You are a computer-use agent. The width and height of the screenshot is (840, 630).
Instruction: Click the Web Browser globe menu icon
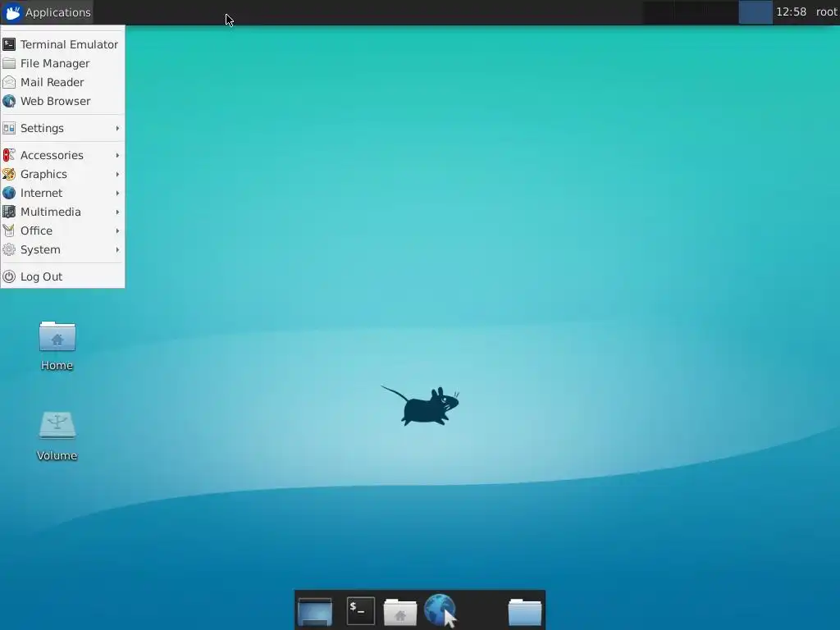coord(9,101)
